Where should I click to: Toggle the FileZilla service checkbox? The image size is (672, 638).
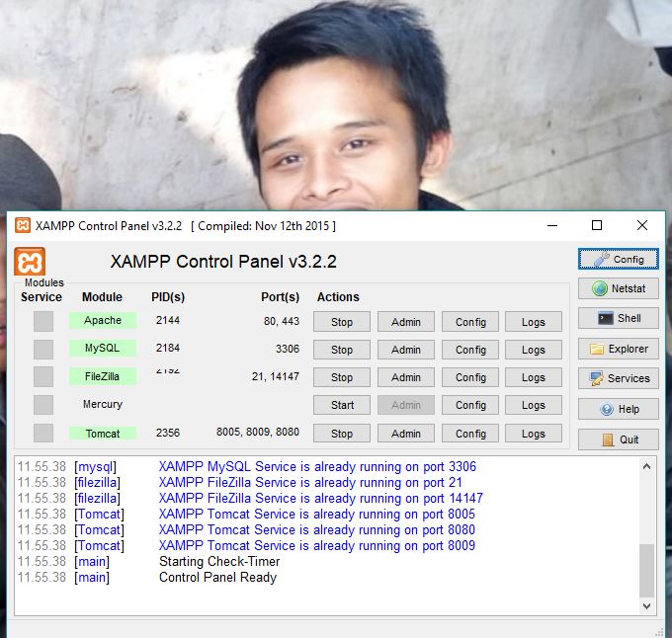[x=43, y=377]
